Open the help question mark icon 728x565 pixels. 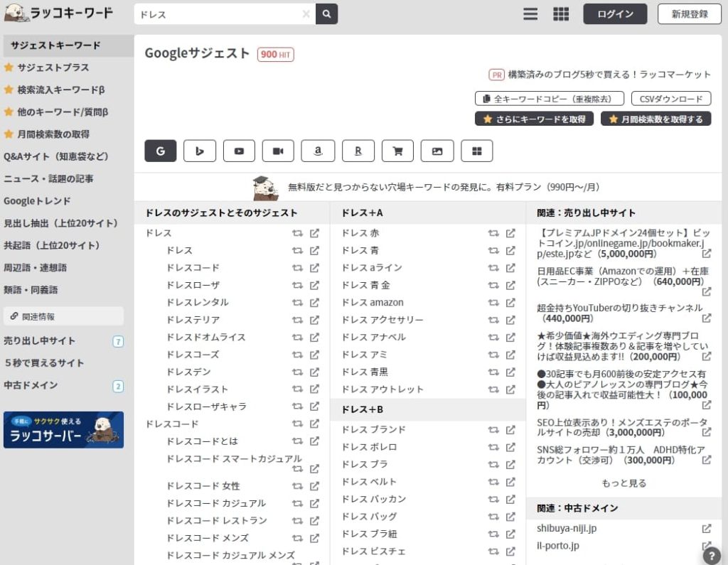click(712, 556)
